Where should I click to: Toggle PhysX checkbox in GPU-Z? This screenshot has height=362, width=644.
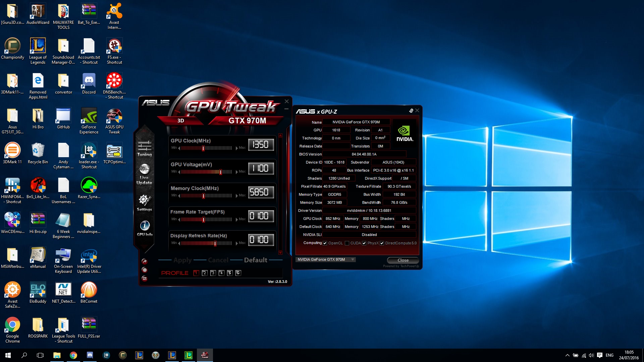[364, 243]
